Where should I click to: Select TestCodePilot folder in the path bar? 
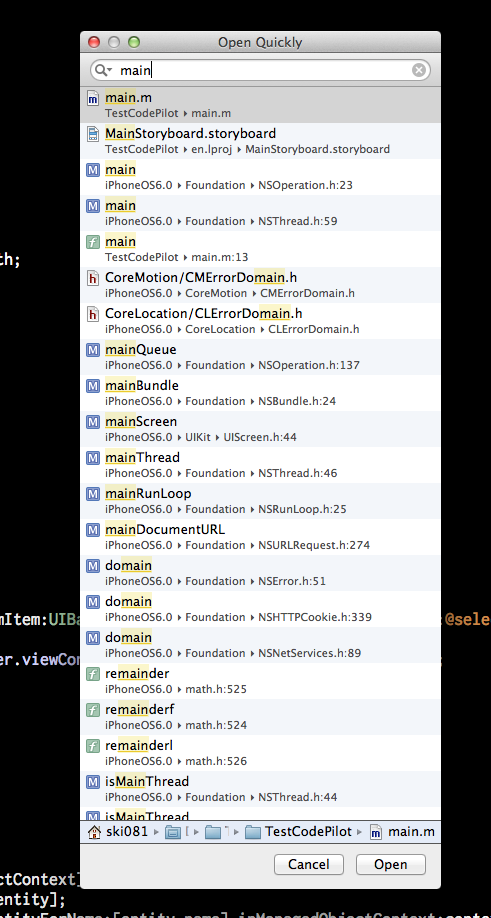click(x=298, y=832)
